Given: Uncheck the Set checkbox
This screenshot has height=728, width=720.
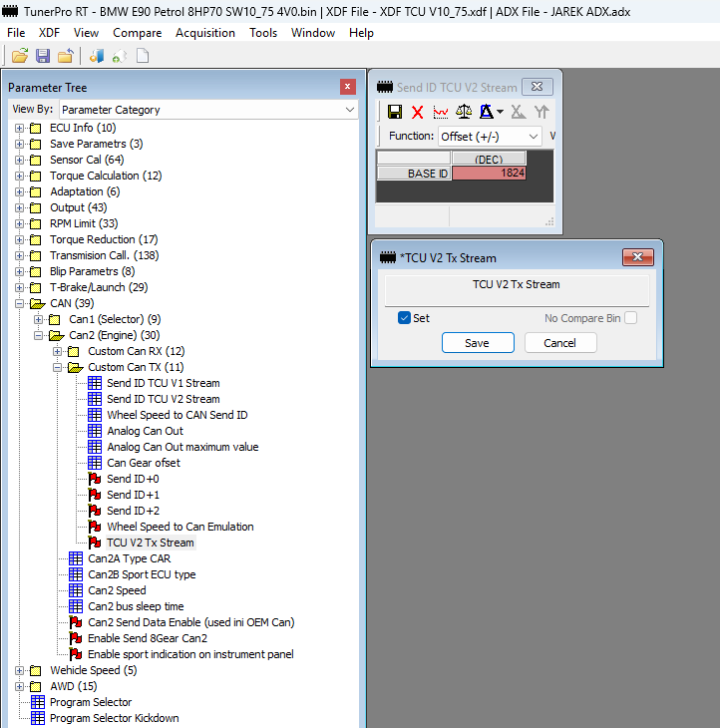Looking at the screenshot, I should tap(404, 318).
